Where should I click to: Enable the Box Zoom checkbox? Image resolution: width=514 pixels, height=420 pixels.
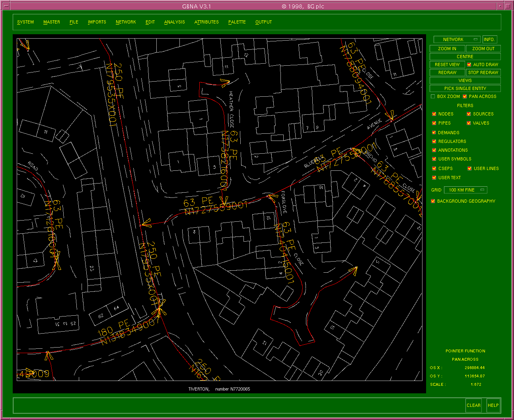(x=433, y=96)
